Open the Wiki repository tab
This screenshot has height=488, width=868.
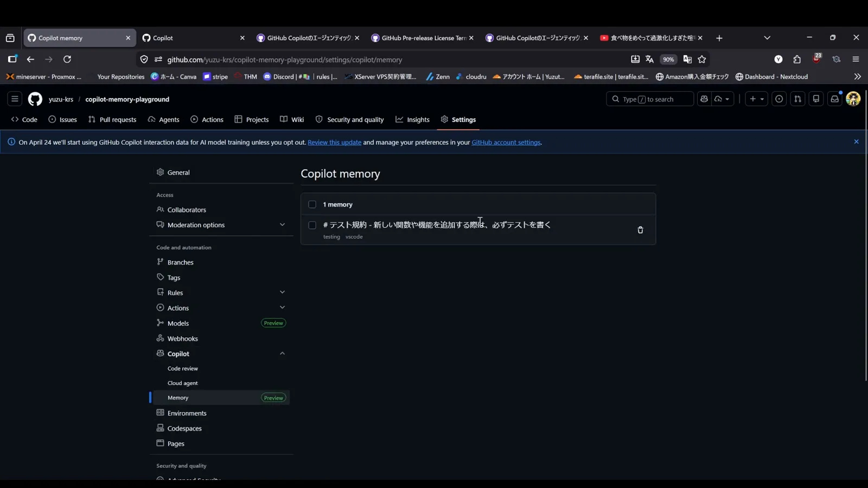pyautogui.click(x=292, y=119)
